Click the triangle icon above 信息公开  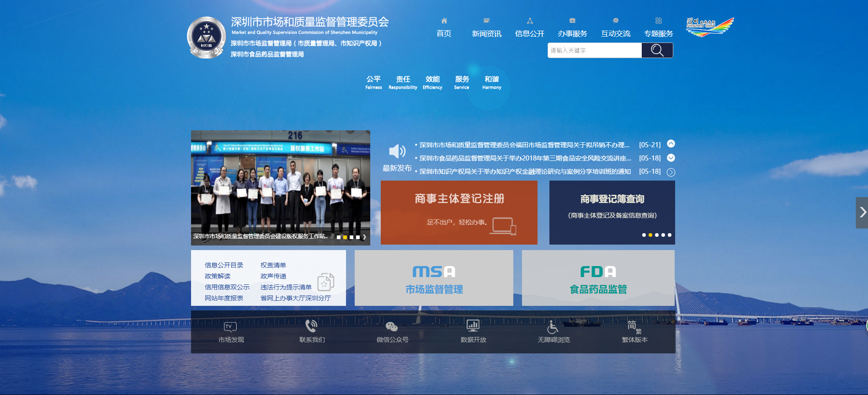point(530,21)
